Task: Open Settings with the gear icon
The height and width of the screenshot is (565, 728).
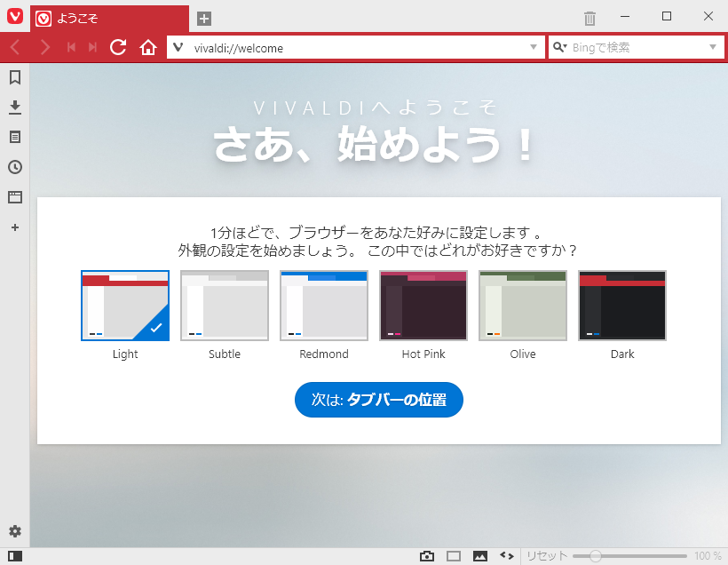Action: pyautogui.click(x=15, y=531)
